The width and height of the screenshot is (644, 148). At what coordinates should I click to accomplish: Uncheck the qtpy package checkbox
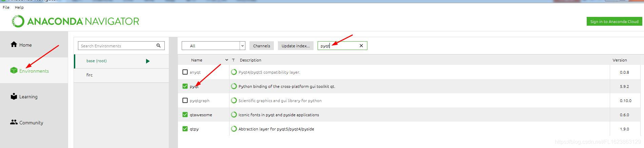185,129
